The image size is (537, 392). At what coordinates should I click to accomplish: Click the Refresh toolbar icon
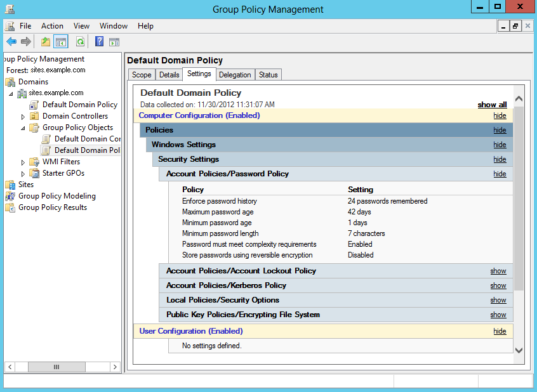tap(80, 42)
